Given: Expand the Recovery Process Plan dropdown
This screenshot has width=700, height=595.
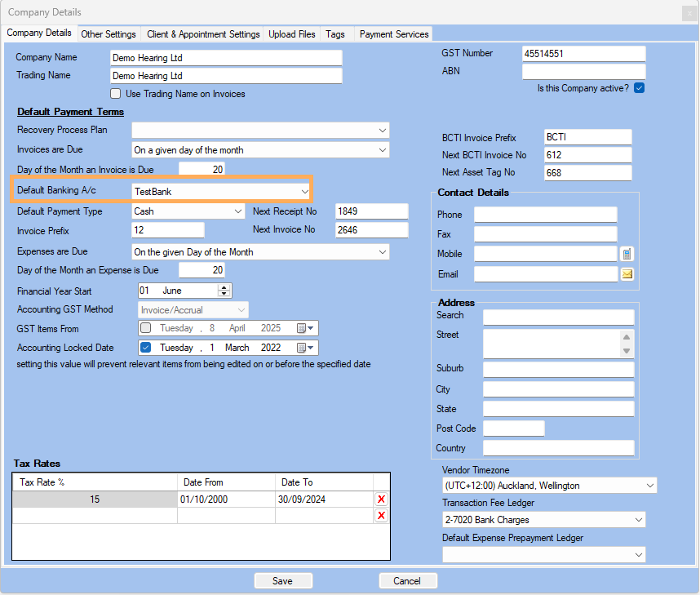Looking at the screenshot, I should [x=382, y=131].
